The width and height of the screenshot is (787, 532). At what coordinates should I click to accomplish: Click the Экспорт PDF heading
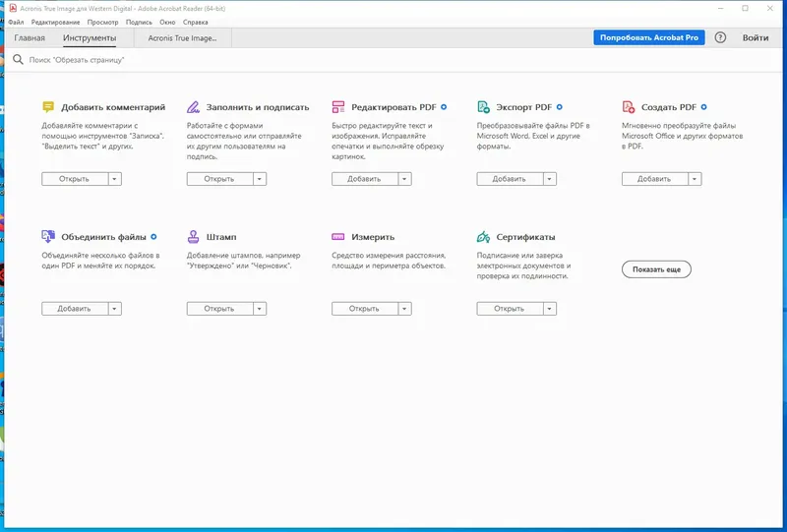point(524,107)
